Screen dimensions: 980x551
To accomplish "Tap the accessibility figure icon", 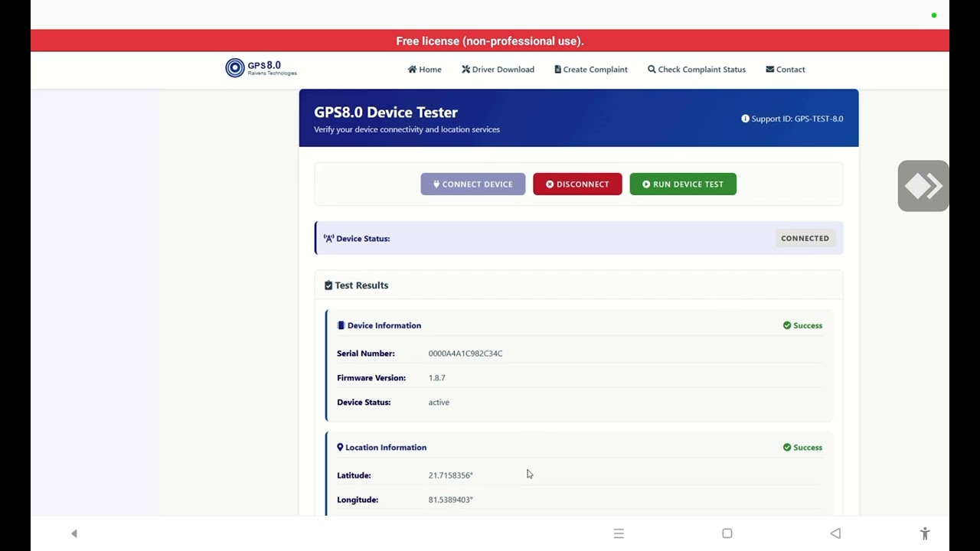I will tap(925, 533).
